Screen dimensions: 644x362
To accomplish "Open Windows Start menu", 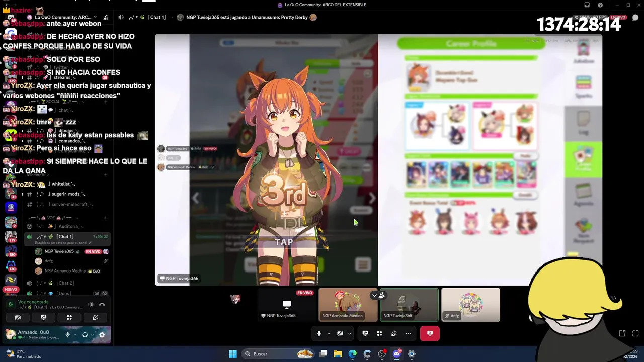I will click(233, 354).
